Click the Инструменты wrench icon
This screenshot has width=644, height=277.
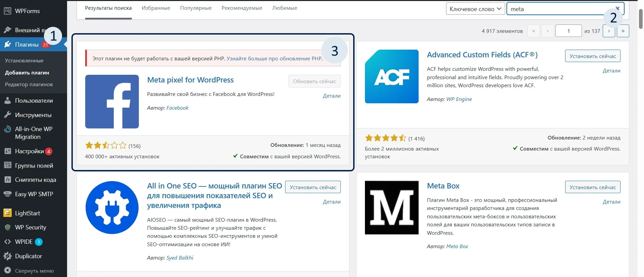[7, 115]
